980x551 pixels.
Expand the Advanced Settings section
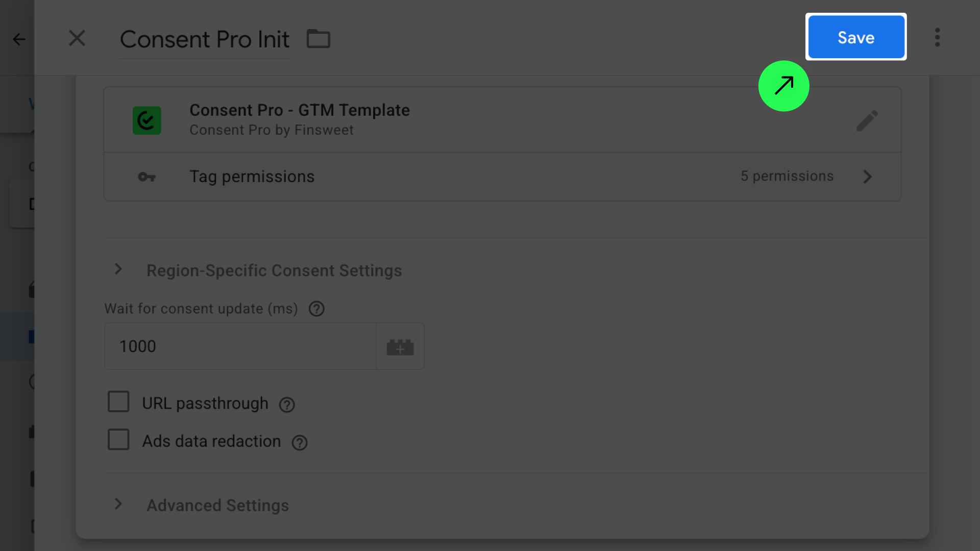tap(118, 505)
